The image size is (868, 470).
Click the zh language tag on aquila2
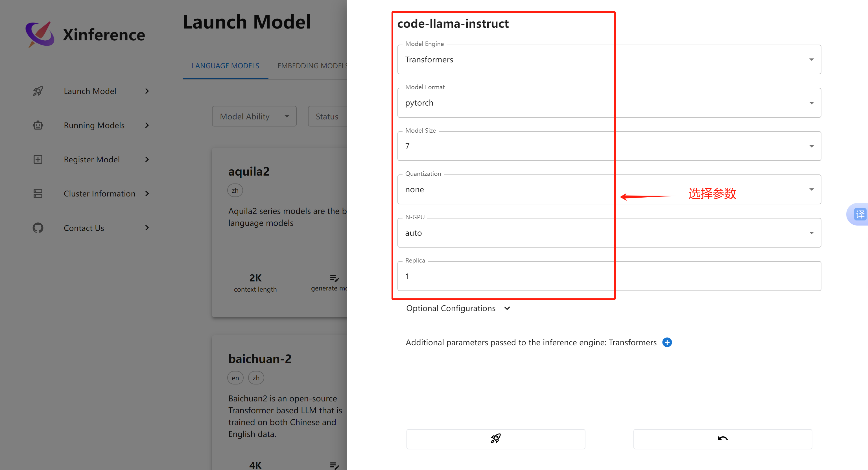coord(235,190)
